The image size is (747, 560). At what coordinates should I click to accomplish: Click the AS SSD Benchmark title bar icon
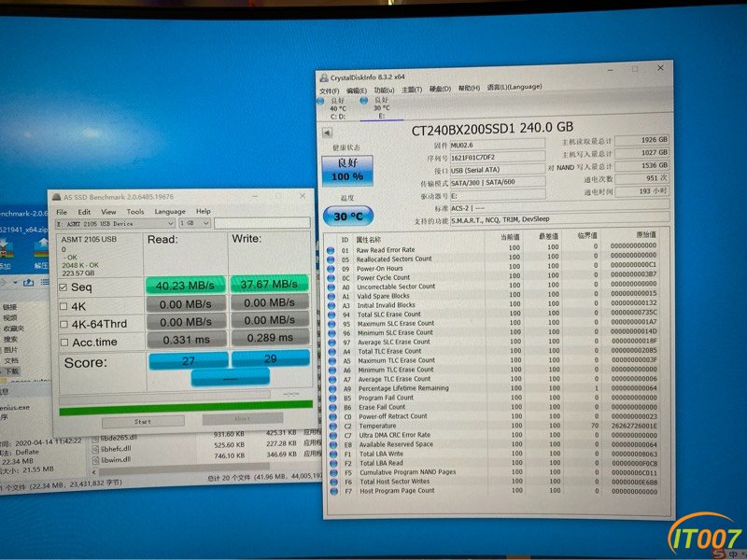pyautogui.click(x=56, y=197)
